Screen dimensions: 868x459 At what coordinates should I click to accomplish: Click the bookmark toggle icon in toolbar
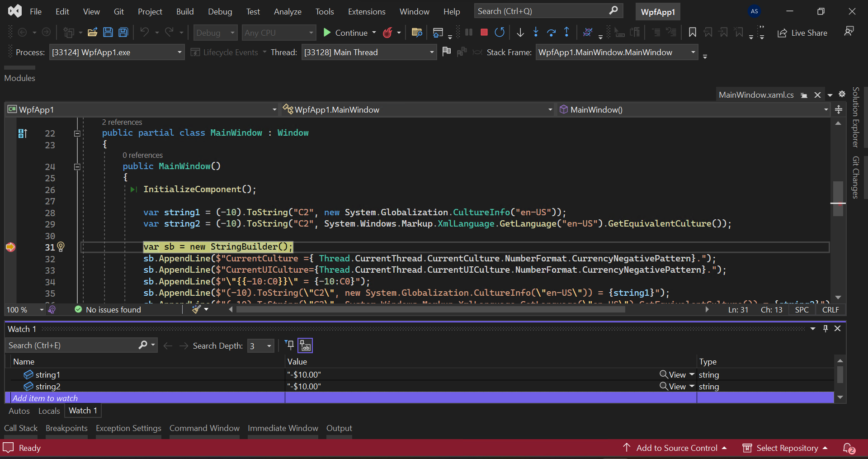pyautogui.click(x=692, y=33)
